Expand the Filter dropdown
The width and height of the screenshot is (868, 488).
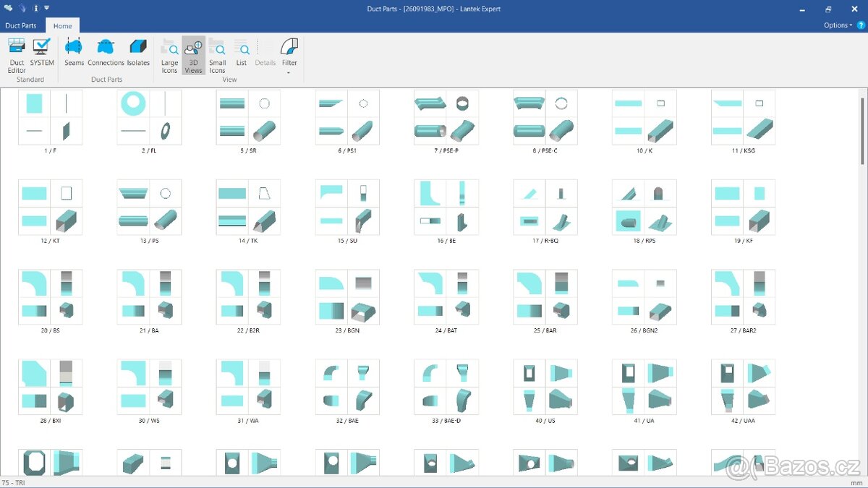point(289,56)
